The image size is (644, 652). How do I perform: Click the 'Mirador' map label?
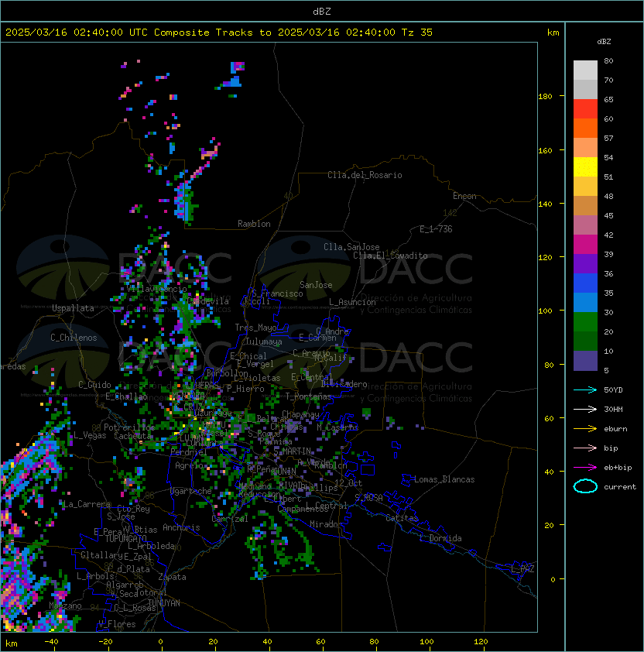[327, 524]
